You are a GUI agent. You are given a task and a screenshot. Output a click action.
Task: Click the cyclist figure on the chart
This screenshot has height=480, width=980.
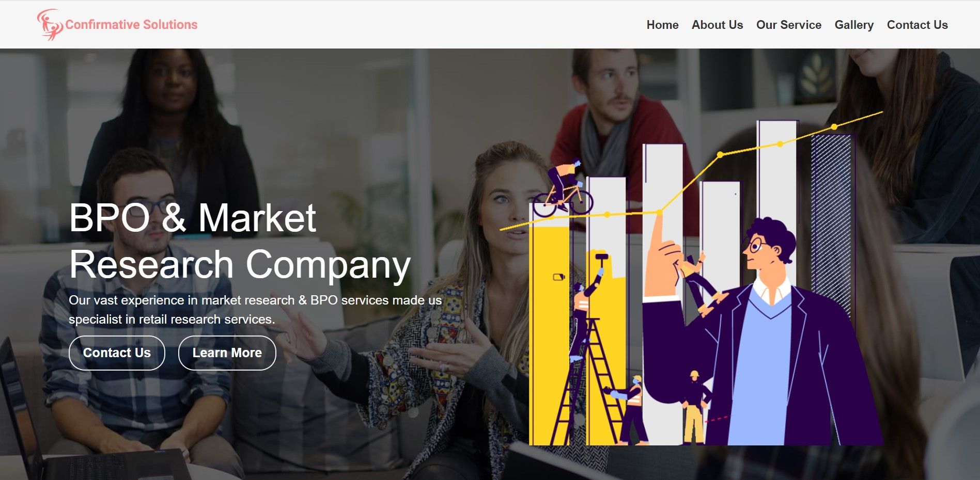click(x=564, y=188)
